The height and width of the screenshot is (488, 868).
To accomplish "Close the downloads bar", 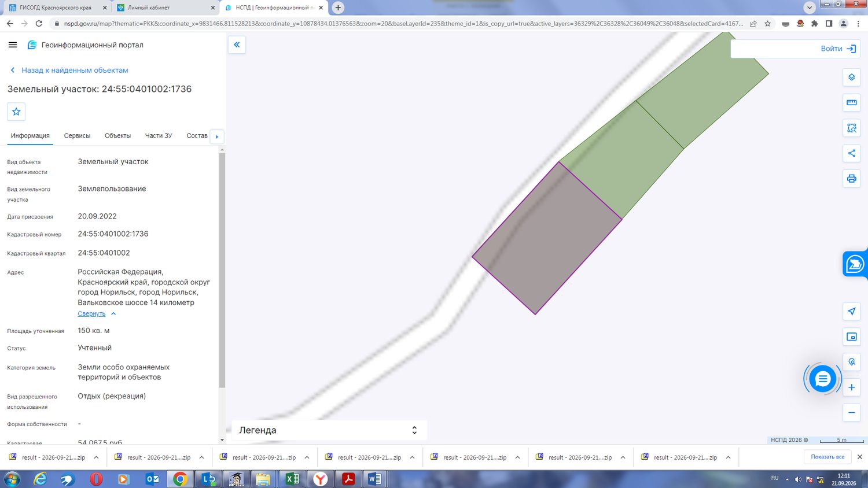I will pyautogui.click(x=860, y=457).
